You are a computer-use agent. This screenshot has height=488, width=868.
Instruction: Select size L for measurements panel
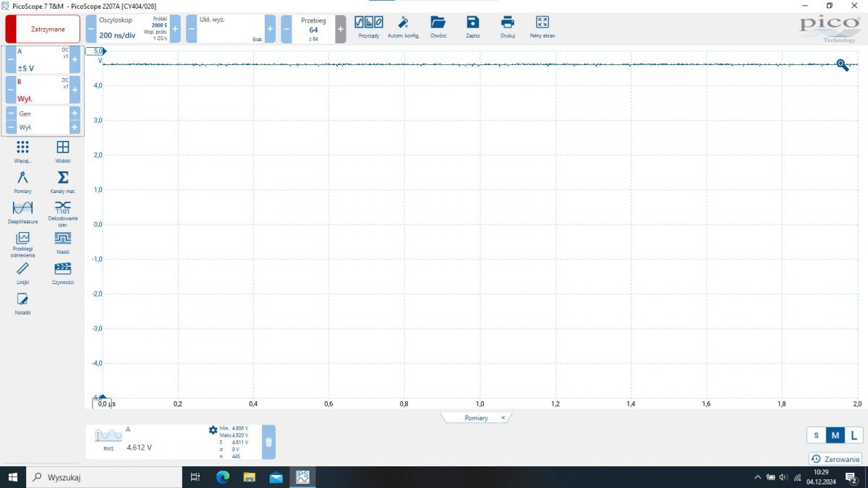[x=854, y=435]
